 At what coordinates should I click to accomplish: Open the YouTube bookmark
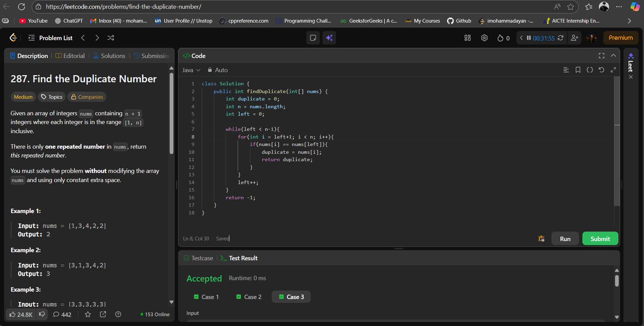(x=33, y=21)
